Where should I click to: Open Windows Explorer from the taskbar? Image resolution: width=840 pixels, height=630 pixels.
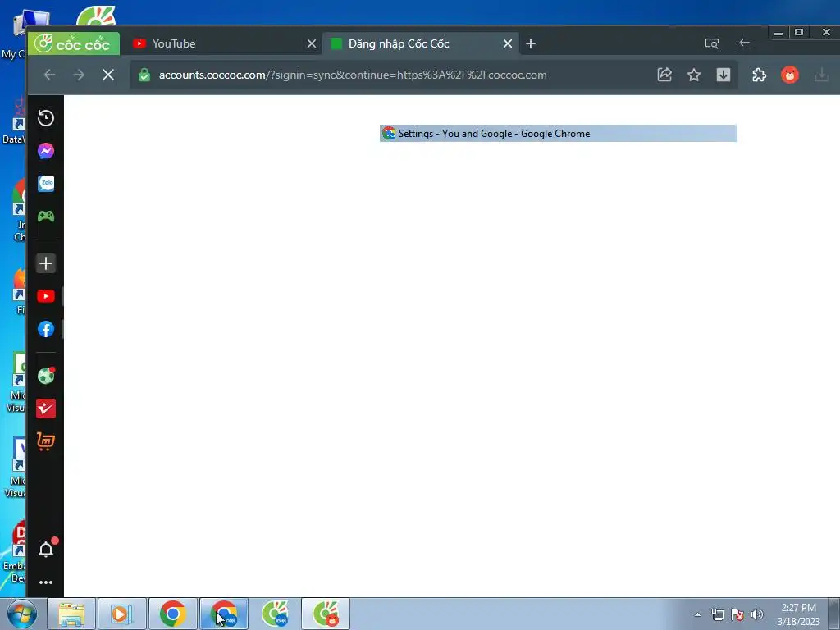coord(71,614)
